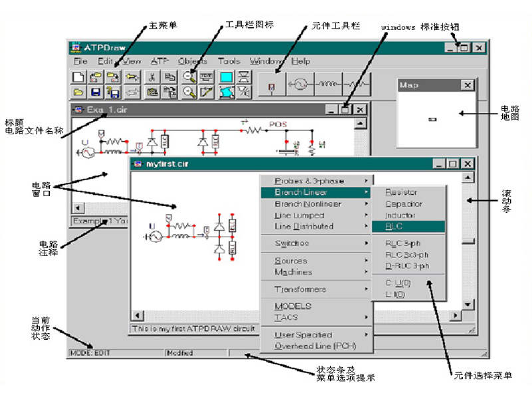Open the Edit menu
The image size is (532, 399).
tap(105, 61)
